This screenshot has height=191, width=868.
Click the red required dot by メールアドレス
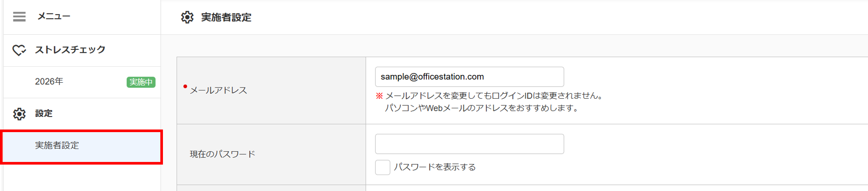(x=185, y=87)
